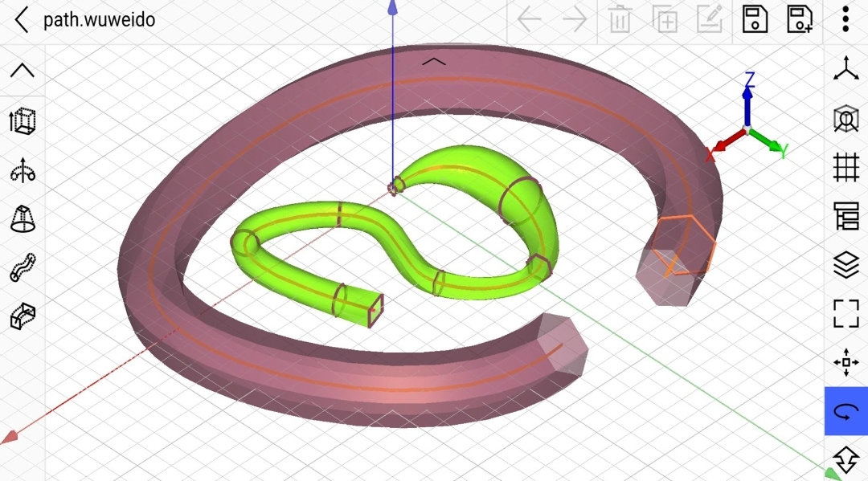Select the Revolve tool
868x481 pixels.
(23, 170)
